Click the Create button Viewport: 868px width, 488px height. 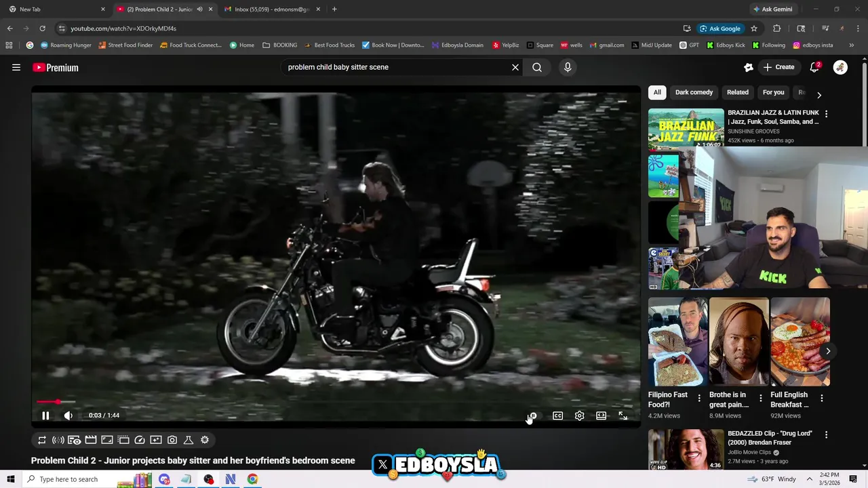778,67
